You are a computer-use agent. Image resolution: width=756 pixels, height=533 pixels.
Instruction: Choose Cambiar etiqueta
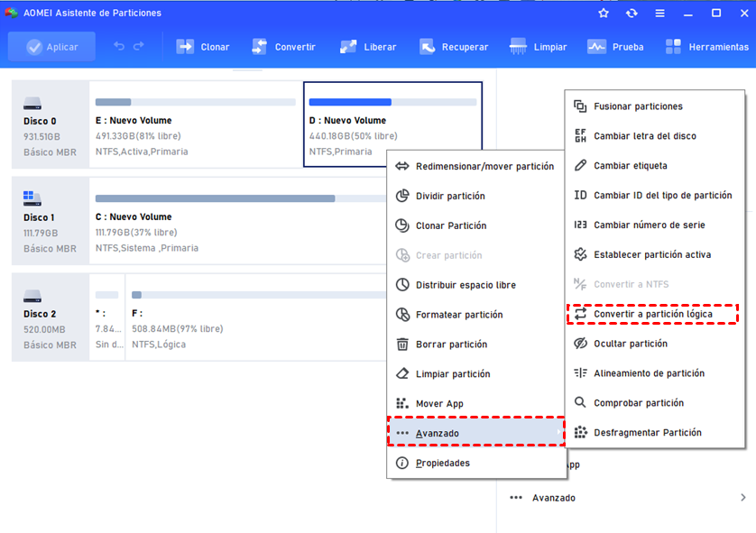click(655, 165)
